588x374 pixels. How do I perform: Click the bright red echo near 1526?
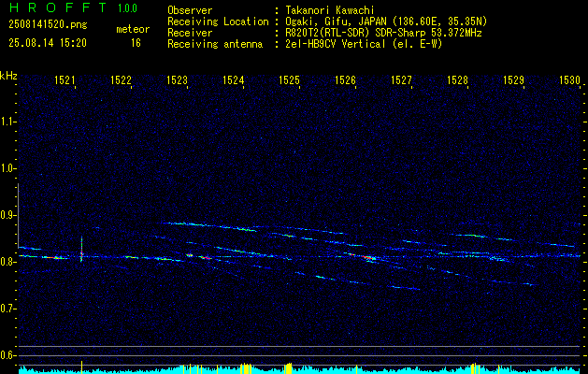click(x=368, y=258)
